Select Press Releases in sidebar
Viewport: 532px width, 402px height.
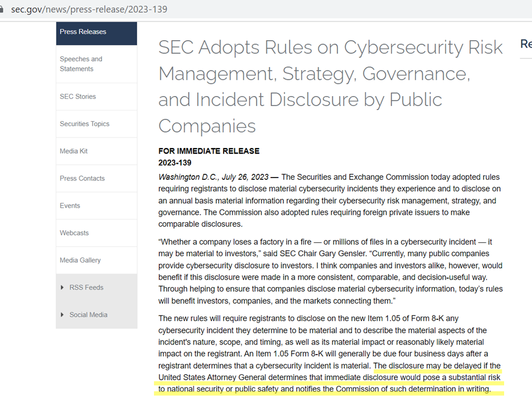point(83,32)
